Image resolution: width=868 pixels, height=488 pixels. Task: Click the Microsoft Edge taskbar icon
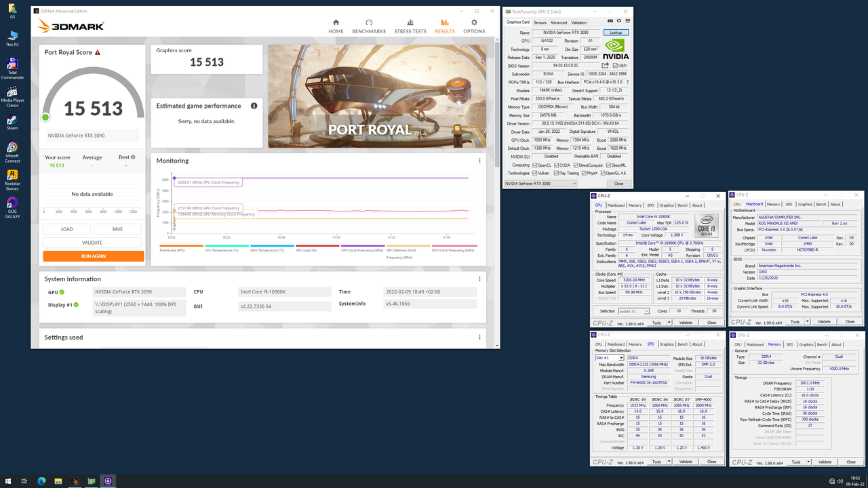41,481
